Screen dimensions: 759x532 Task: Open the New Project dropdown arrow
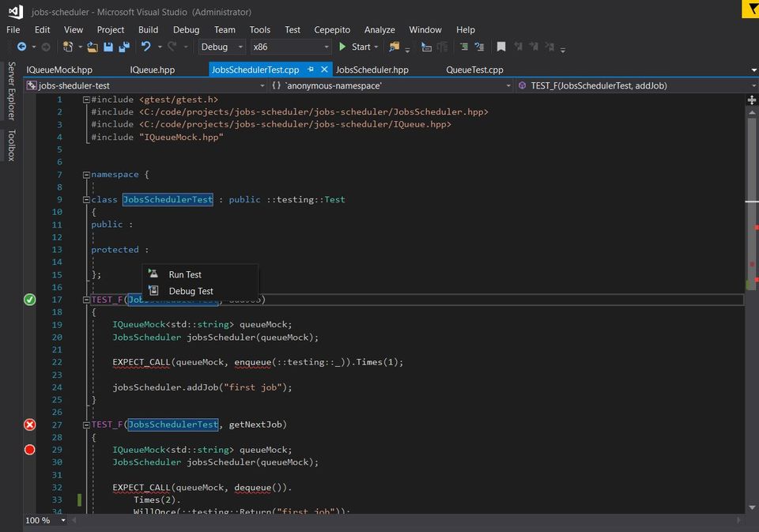[x=81, y=47]
